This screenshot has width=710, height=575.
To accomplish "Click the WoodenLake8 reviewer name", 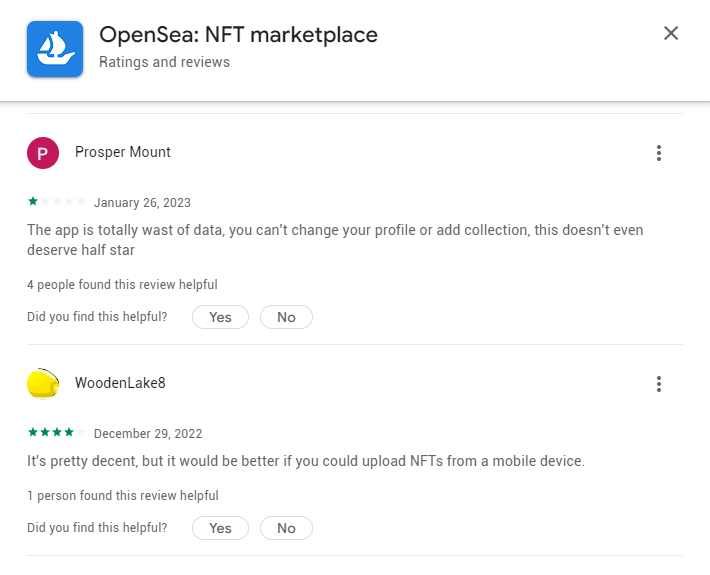I will (x=120, y=383).
